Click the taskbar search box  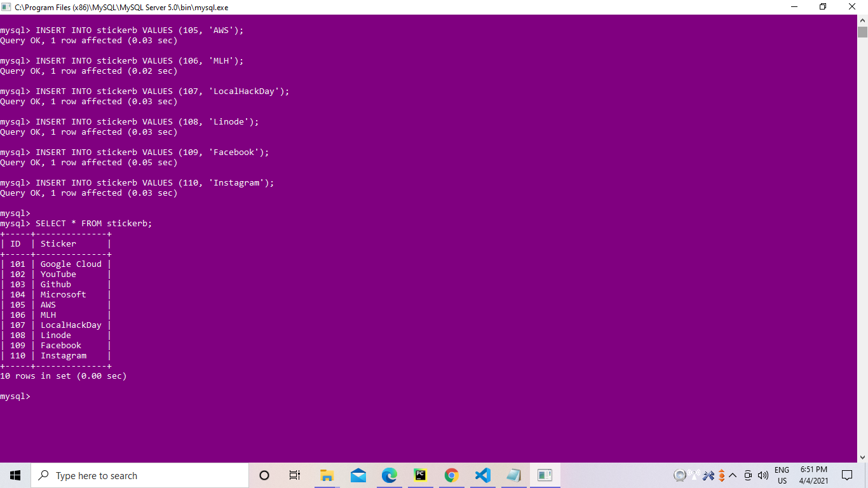click(x=140, y=475)
